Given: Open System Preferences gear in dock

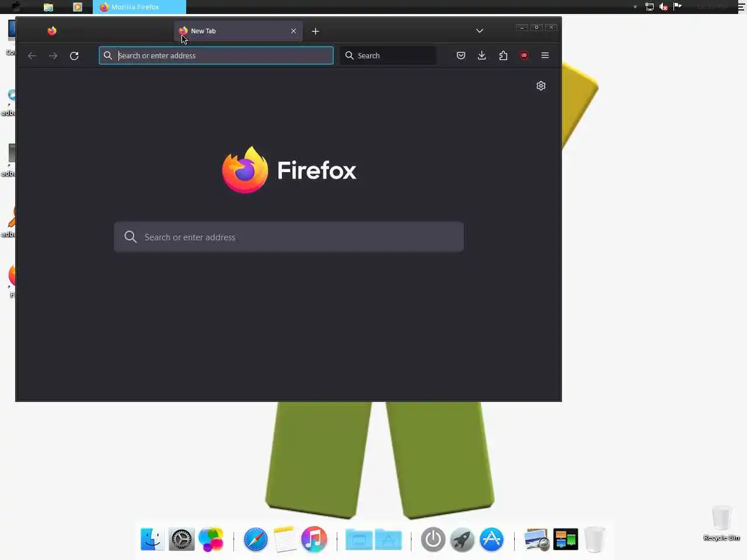Looking at the screenshot, I should 181,539.
